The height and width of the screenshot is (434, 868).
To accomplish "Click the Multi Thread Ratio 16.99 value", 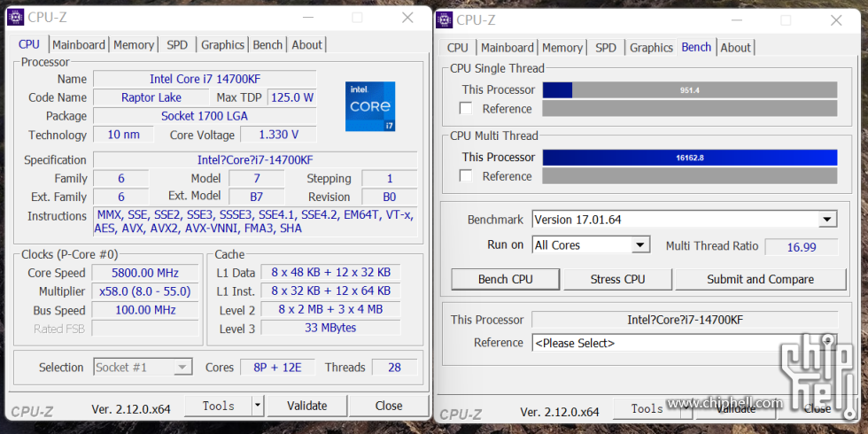I will coord(802,247).
